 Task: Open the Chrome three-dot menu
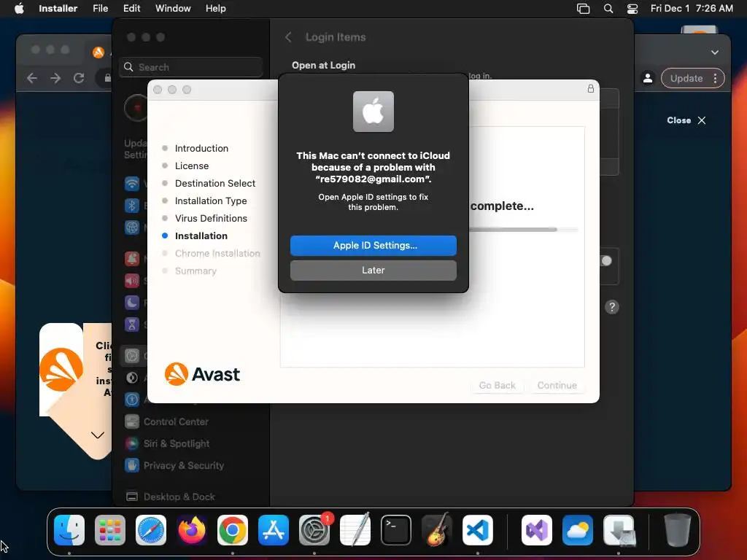(715, 78)
